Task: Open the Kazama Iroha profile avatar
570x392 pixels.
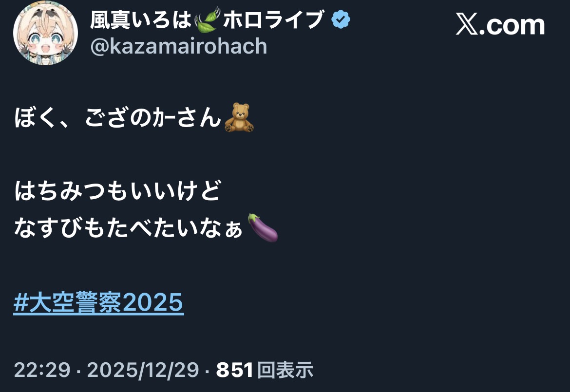Action: [45, 33]
